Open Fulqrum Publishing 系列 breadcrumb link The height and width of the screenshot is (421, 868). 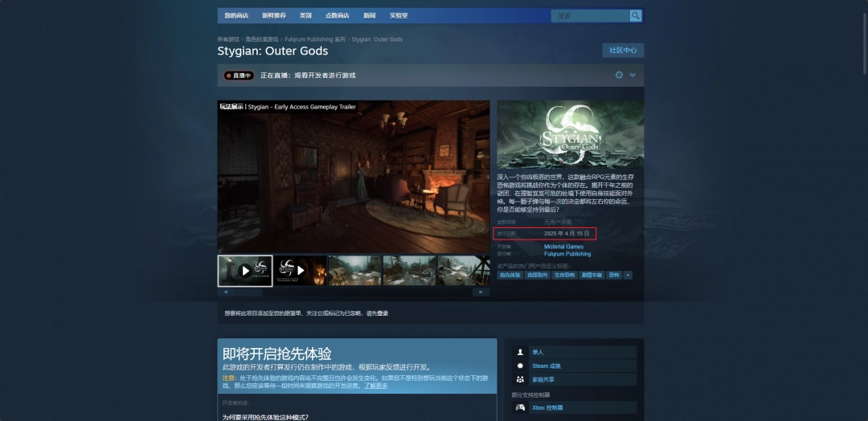coord(314,39)
